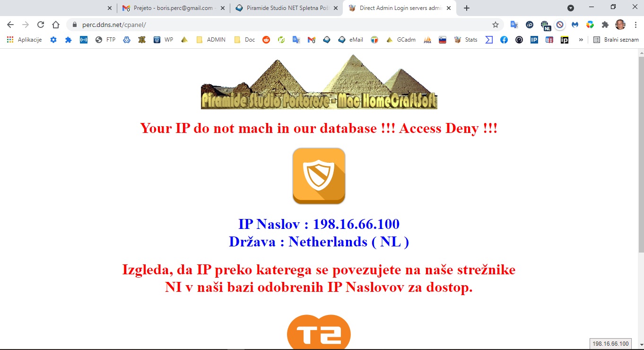
Task: Open the Extensions puzzle piece menu
Action: point(605,25)
